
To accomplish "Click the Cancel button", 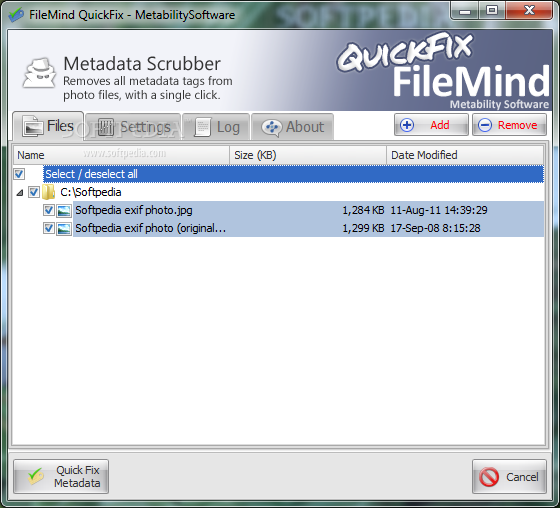I will pos(509,476).
